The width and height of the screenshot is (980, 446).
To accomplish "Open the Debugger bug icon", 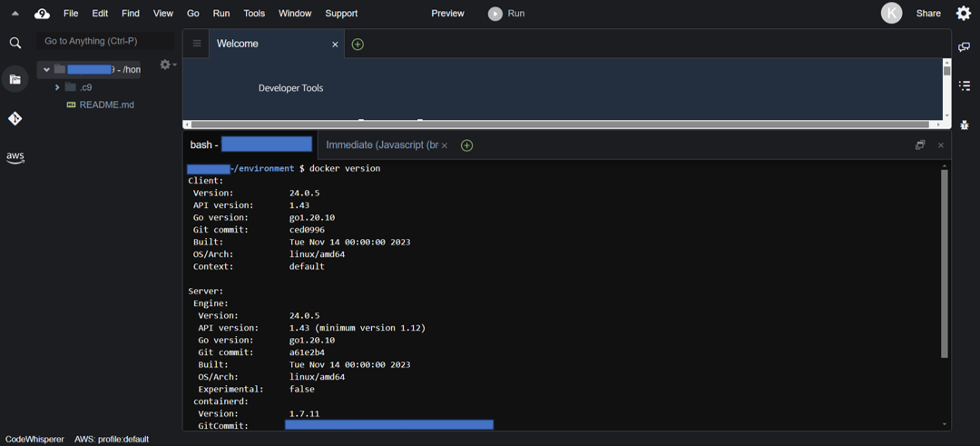I will [x=965, y=124].
